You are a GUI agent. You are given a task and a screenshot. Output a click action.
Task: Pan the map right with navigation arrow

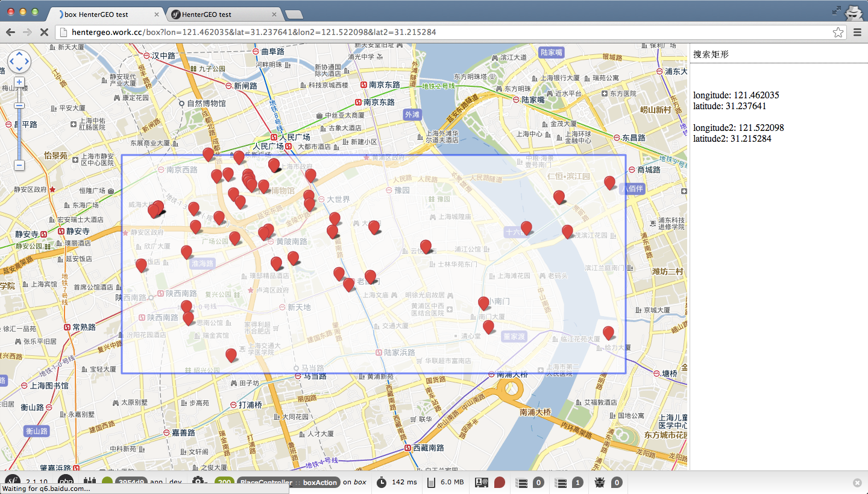point(27,62)
